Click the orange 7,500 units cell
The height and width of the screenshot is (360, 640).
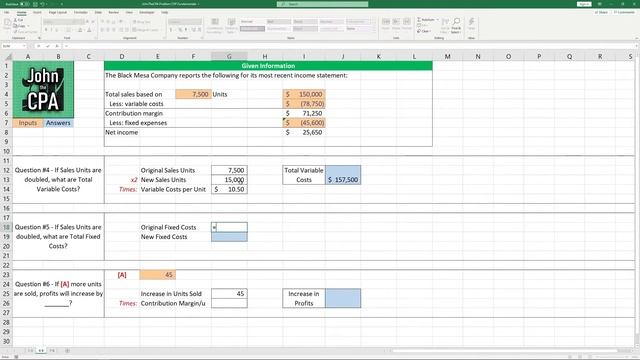pyautogui.click(x=193, y=94)
